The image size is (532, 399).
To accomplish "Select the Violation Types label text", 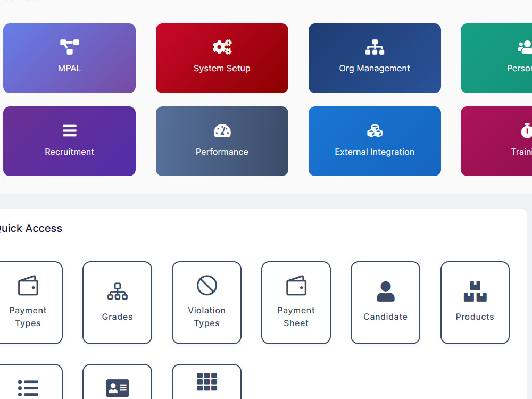I will 206,317.
